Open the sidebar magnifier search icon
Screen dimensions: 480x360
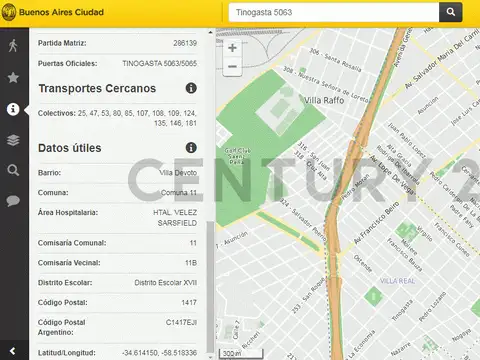tap(13, 170)
